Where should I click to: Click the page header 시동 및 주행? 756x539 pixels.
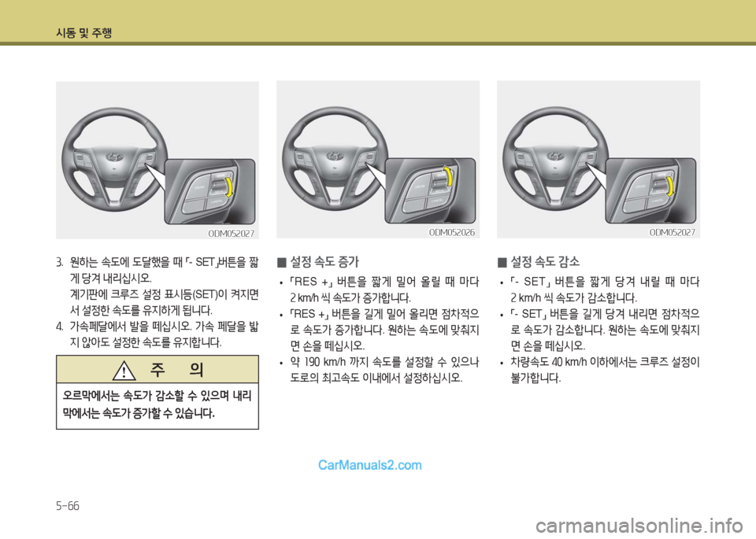pos(84,33)
